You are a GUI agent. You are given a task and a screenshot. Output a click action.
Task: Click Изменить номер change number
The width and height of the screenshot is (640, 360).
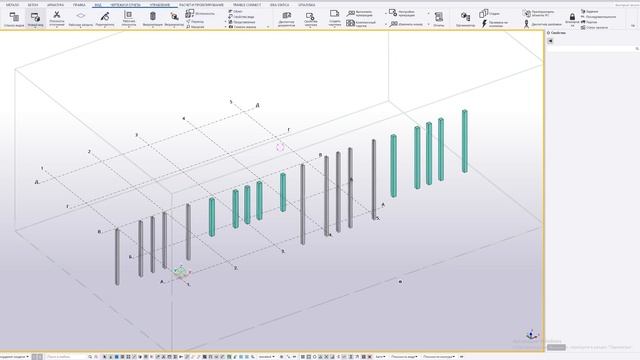click(x=406, y=24)
